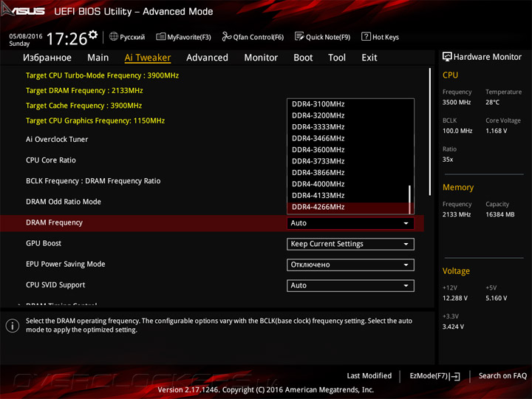
Task: Open time settings gear icon
Action: click(x=92, y=34)
